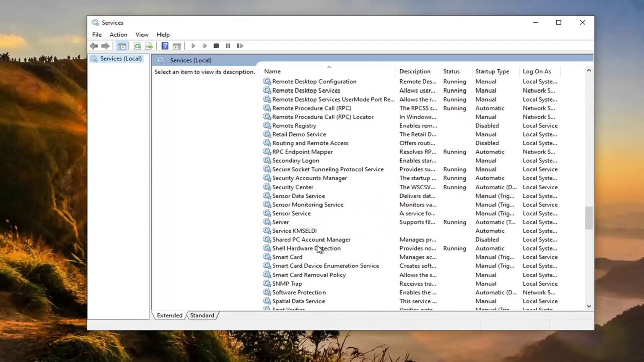Click the Forward arrow toolbar icon
The image size is (644, 362).
(x=105, y=46)
